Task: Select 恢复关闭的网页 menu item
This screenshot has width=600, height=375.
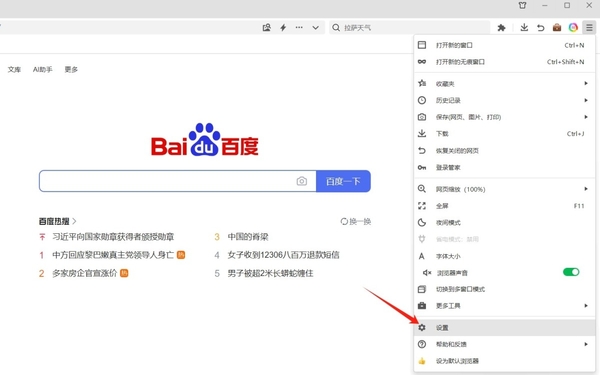Action: pos(504,150)
